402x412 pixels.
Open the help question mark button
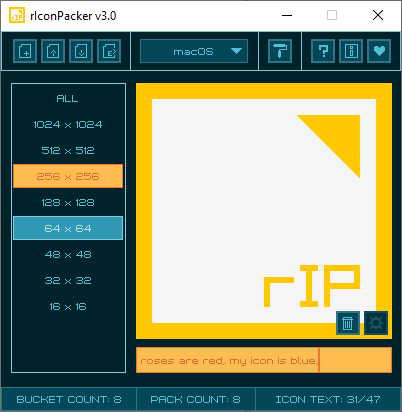coord(323,51)
